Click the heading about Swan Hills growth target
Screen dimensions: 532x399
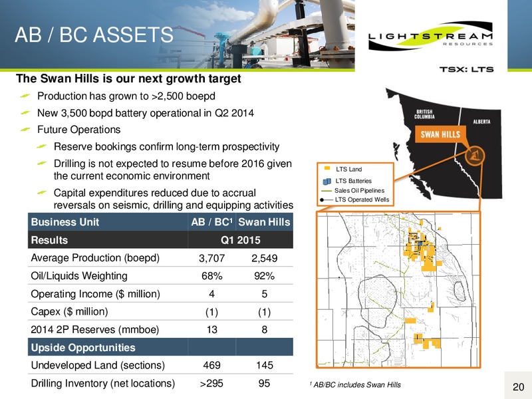(128, 78)
